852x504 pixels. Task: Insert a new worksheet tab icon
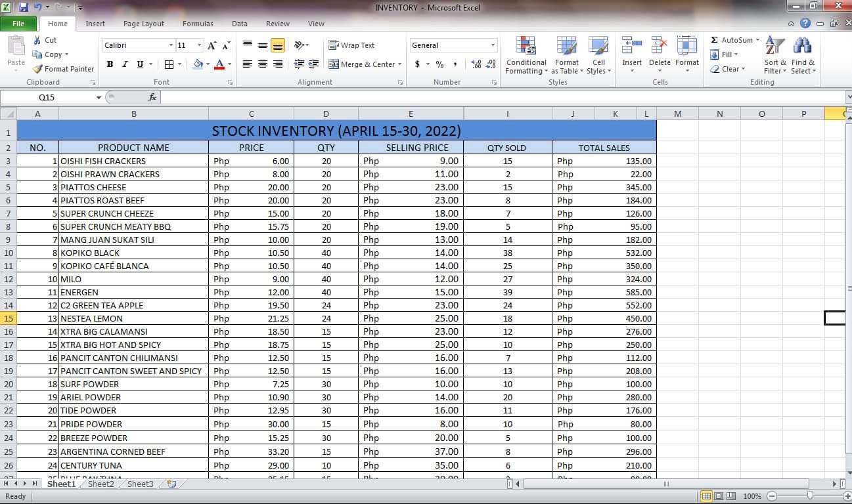[x=171, y=484]
